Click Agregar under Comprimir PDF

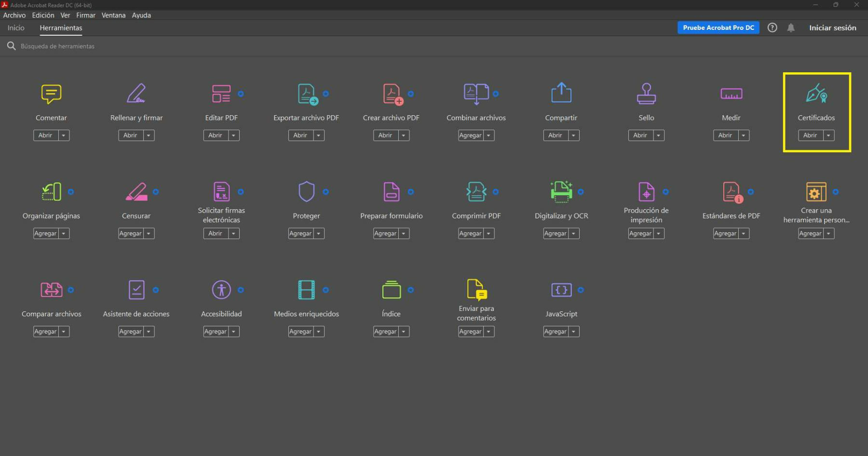point(470,233)
